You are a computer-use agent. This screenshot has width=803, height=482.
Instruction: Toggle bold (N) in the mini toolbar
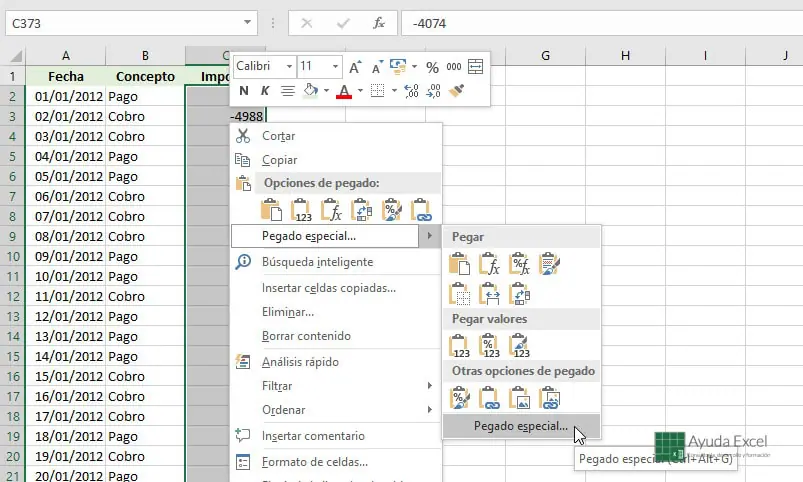[x=244, y=91]
